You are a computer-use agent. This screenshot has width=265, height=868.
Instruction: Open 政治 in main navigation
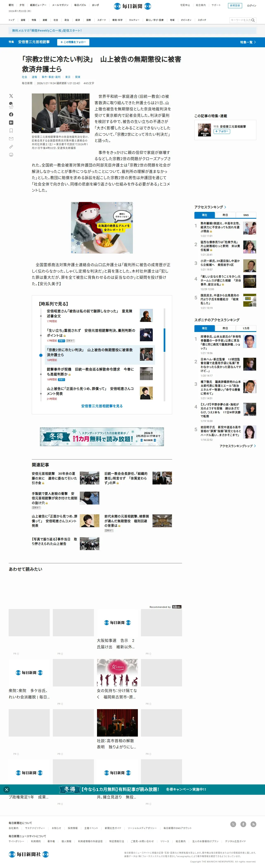click(67, 20)
